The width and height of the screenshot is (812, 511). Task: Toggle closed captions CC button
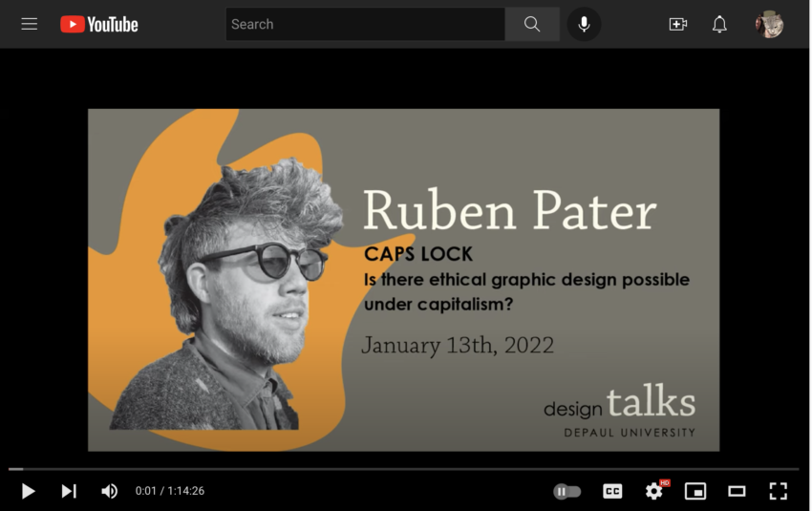[612, 491]
